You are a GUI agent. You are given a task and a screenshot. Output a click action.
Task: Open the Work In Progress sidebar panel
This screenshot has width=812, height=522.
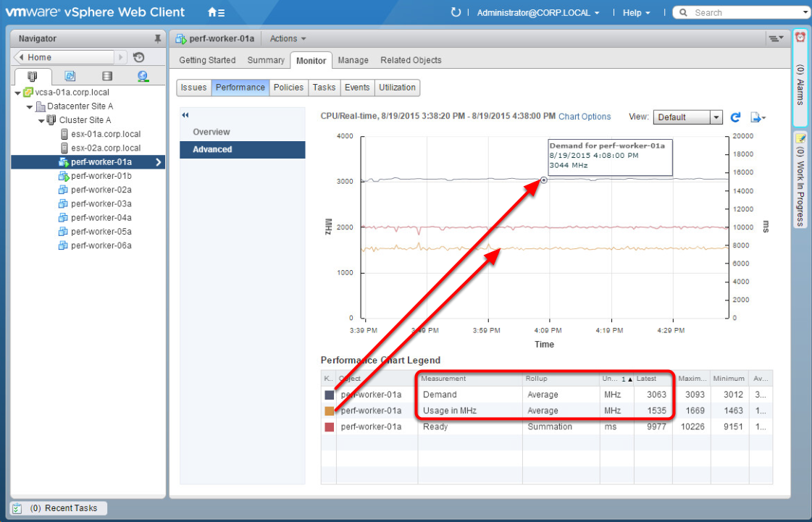(800, 179)
